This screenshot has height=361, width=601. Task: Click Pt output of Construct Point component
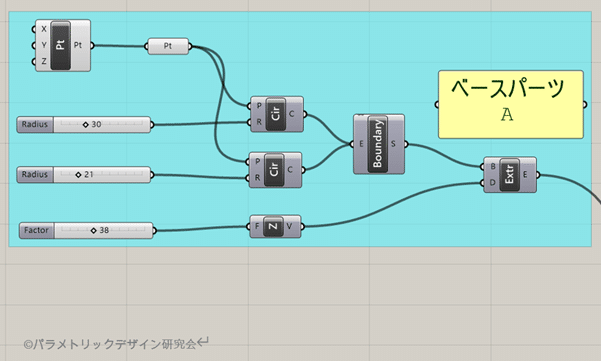point(78,45)
